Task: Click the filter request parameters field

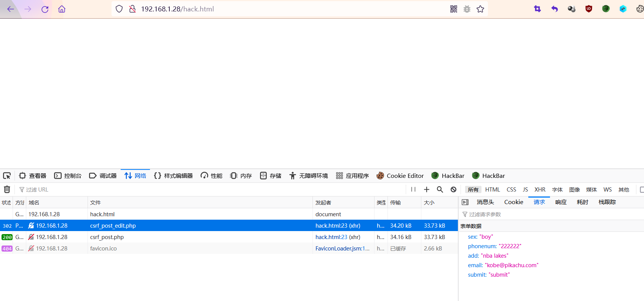Action: tap(552, 214)
